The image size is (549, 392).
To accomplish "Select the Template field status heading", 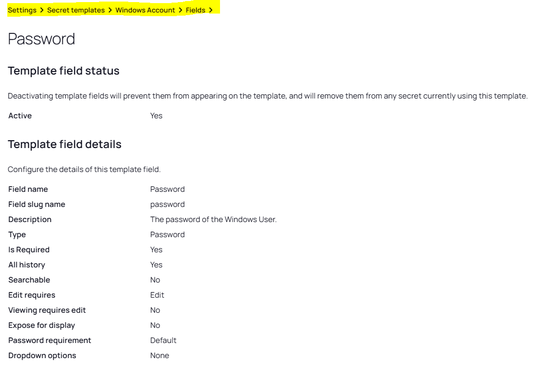I will [64, 71].
